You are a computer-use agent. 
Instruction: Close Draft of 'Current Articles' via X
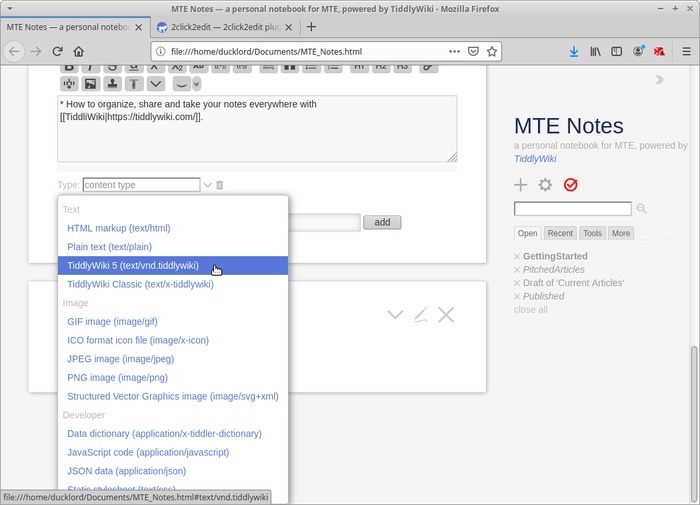[517, 283]
